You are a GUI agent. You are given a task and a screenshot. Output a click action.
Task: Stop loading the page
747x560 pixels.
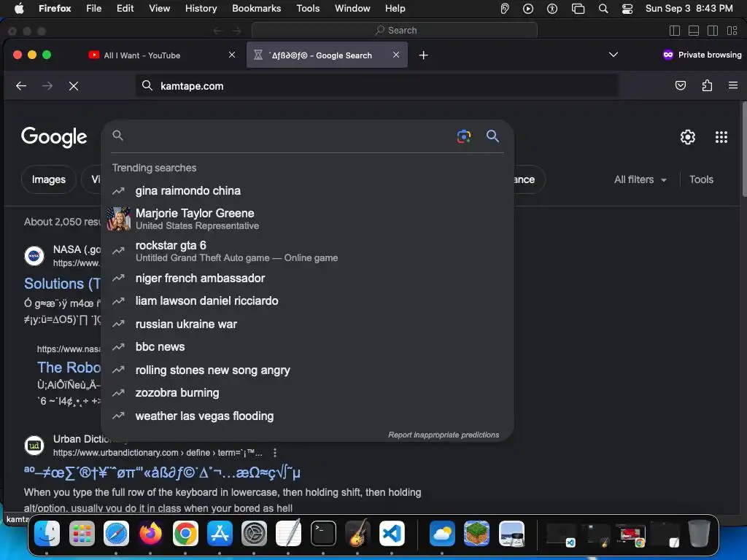(74, 86)
